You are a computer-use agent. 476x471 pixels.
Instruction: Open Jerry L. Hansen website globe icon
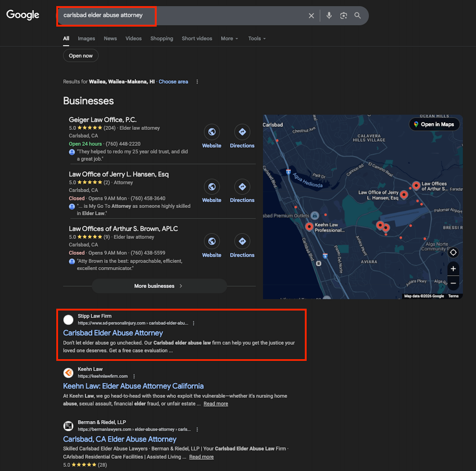click(x=212, y=187)
